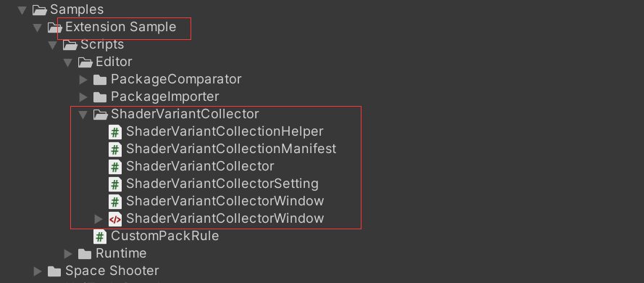Click the C# script icon for ShaderVariantCollectionManifest
The image size is (644, 283).
tap(115, 149)
